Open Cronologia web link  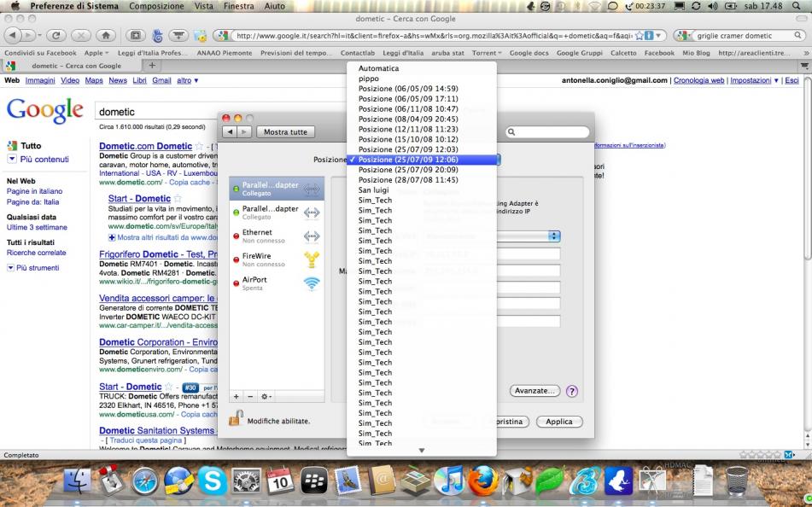pos(698,81)
